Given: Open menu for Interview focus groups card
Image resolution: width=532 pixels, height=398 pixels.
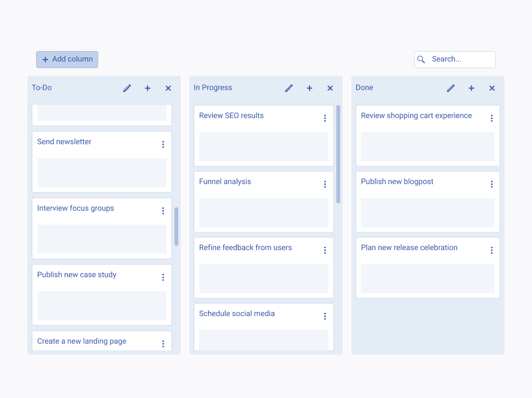Looking at the screenshot, I should pos(163,211).
